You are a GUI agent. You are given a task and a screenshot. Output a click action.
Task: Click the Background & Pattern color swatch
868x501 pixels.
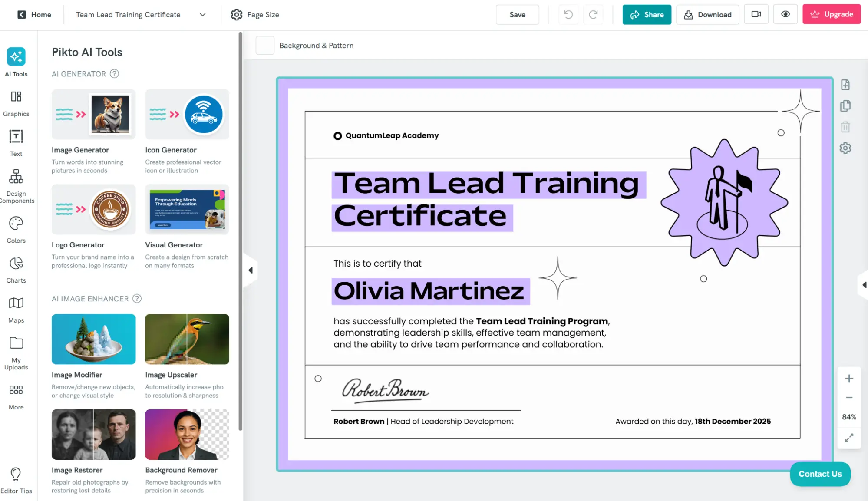[x=265, y=46]
